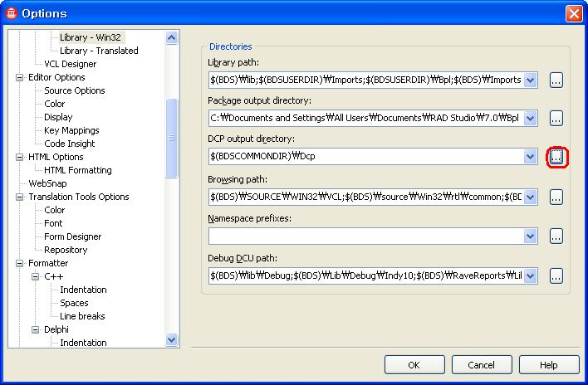Open Source Options page
This screenshot has height=385, width=588.
click(75, 90)
